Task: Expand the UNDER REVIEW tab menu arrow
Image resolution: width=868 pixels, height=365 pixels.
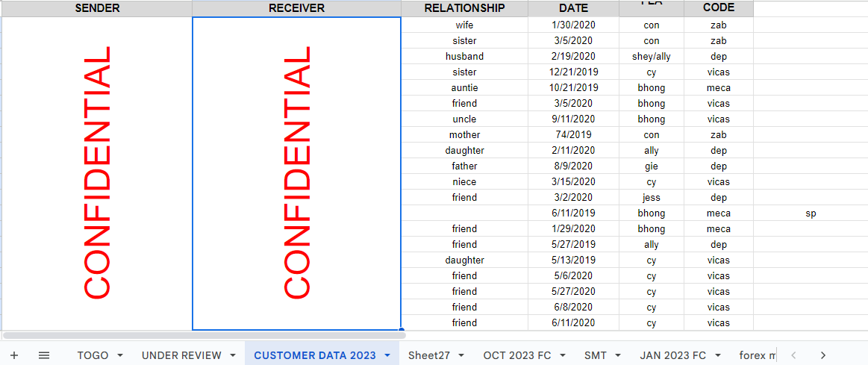Action: point(233,355)
